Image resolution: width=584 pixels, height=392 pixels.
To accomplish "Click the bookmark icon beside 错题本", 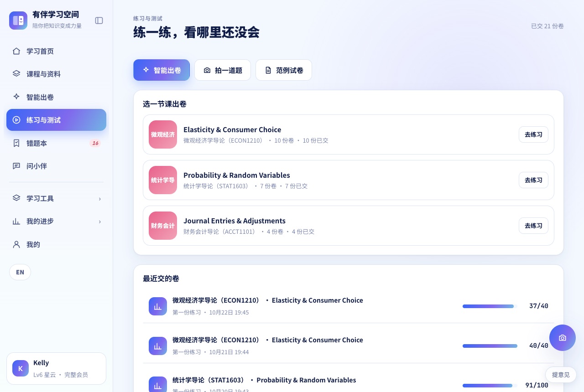I will (16, 143).
